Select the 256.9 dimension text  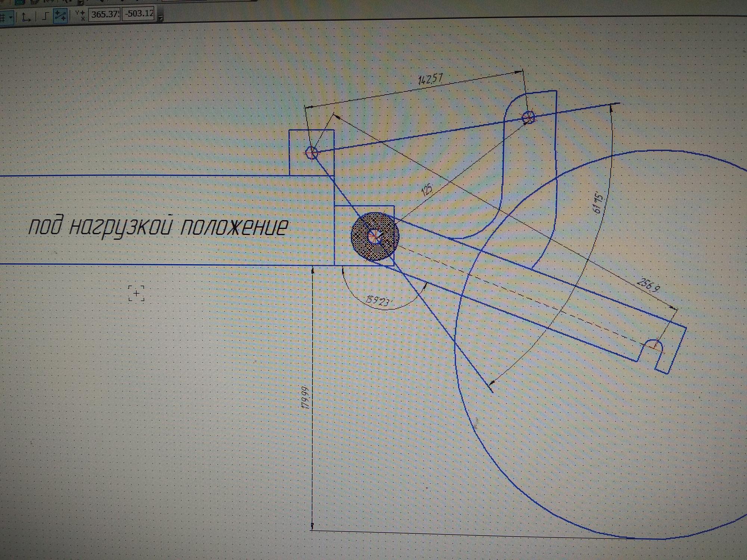point(648,284)
